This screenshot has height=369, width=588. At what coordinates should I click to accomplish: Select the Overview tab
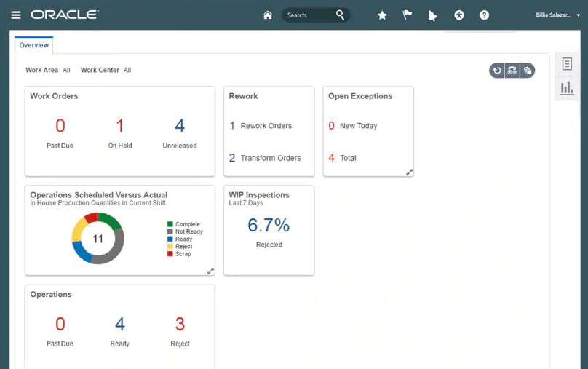[34, 45]
